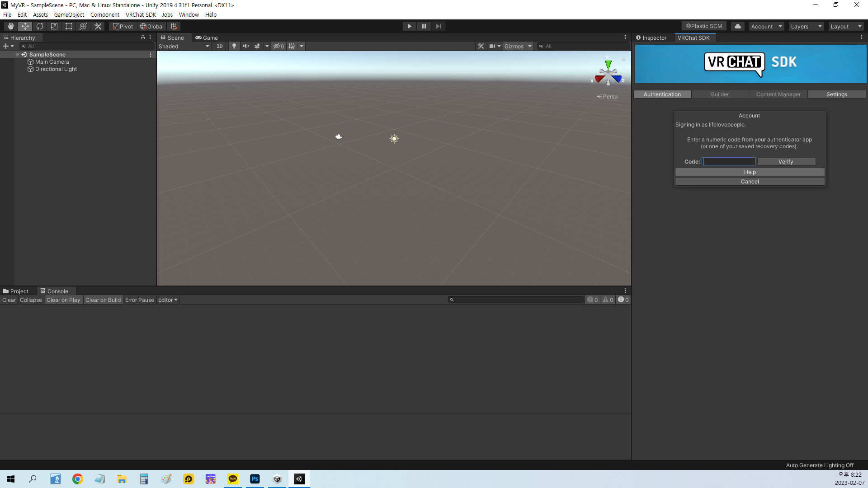Open the custom editor tools

click(98, 26)
